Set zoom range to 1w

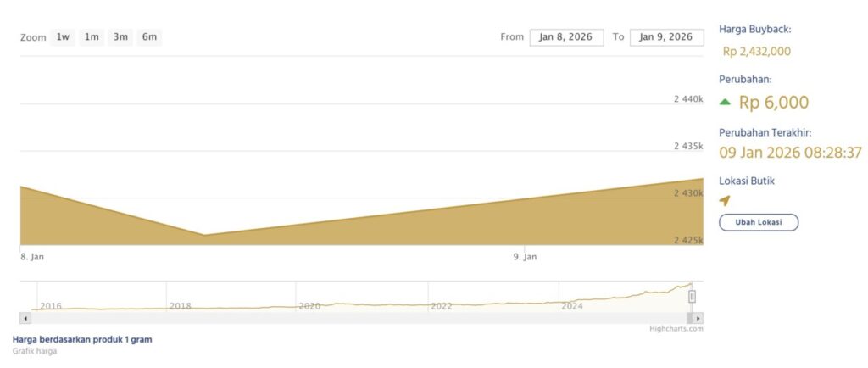click(x=63, y=37)
